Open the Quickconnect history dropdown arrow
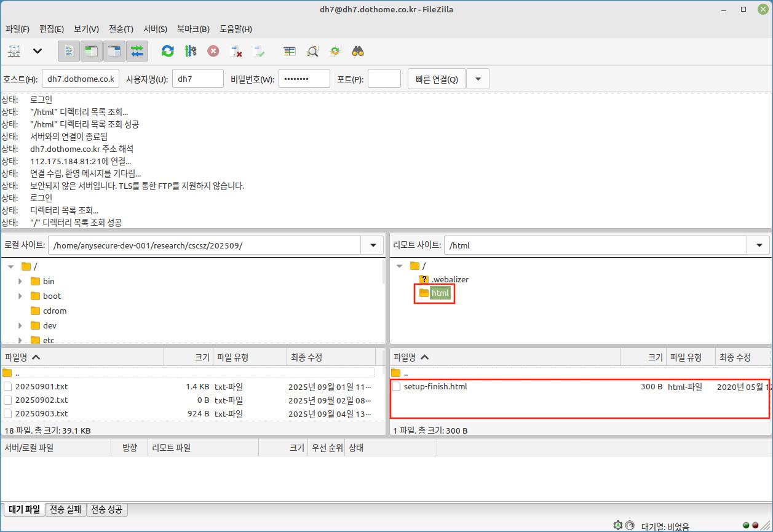773x532 pixels. pos(478,79)
